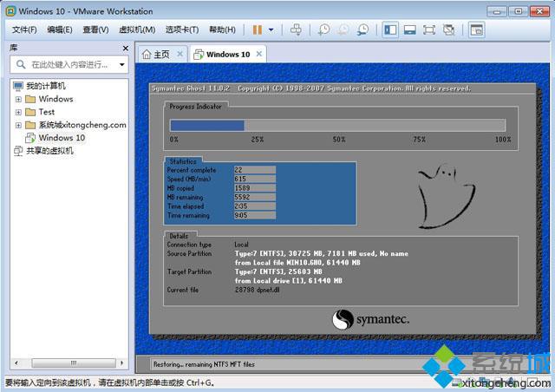This screenshot has width=555, height=392.
Task: Close the VMware Workstation window
Action: click(539, 11)
